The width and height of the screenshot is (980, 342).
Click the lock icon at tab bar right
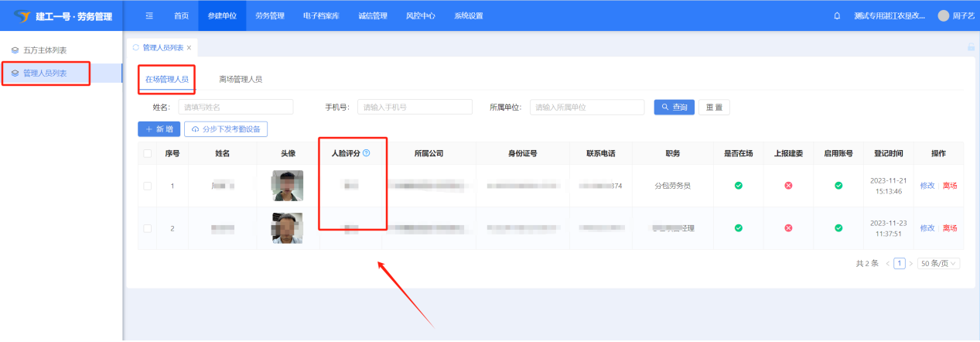971,47
